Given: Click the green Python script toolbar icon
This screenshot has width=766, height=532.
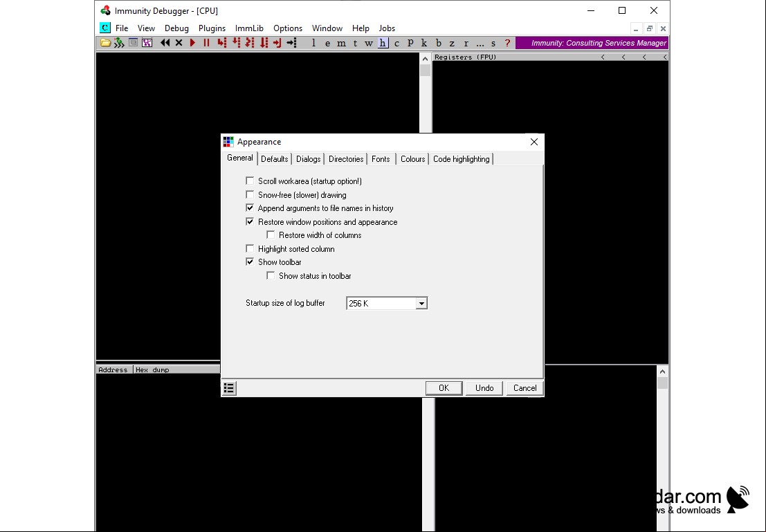Looking at the screenshot, I should coord(119,43).
